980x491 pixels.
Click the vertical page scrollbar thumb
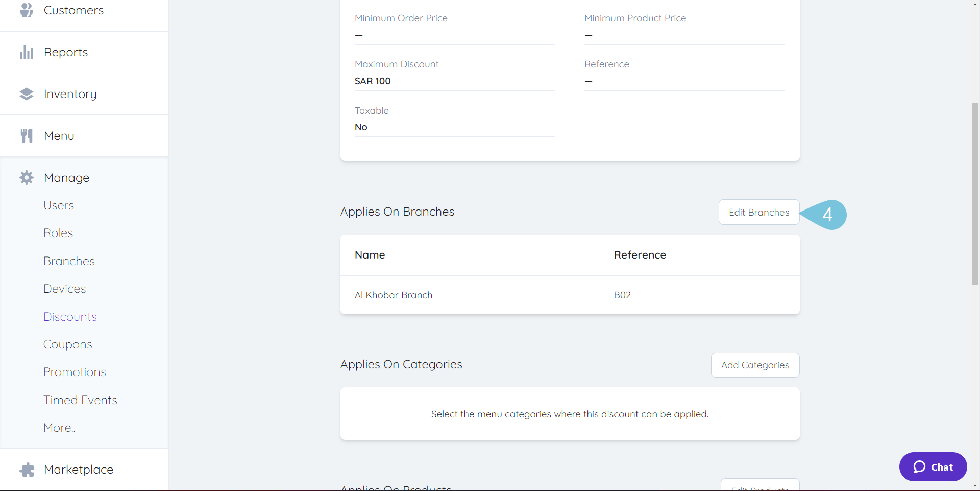click(x=975, y=193)
